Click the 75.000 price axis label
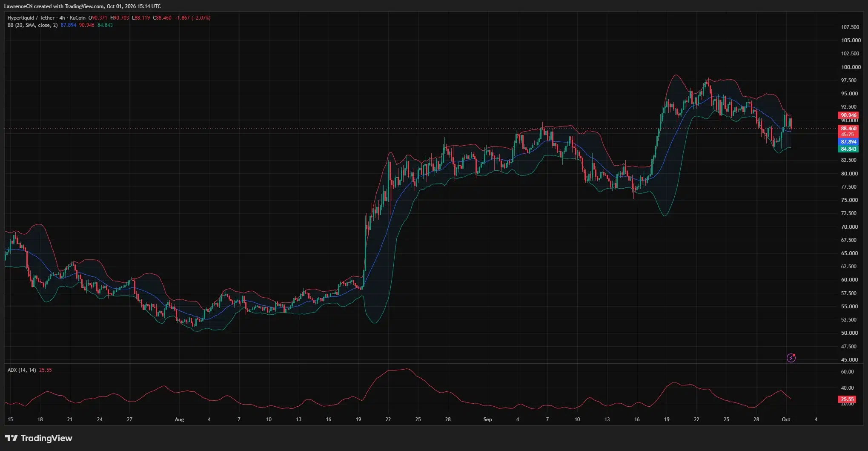Viewport: 868px width, 451px height. [x=848, y=200]
